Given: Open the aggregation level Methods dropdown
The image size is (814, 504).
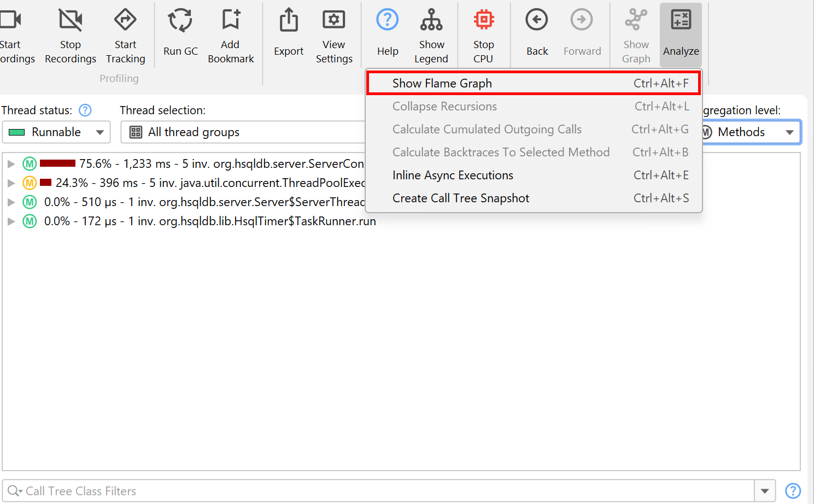Looking at the screenshot, I should [749, 132].
